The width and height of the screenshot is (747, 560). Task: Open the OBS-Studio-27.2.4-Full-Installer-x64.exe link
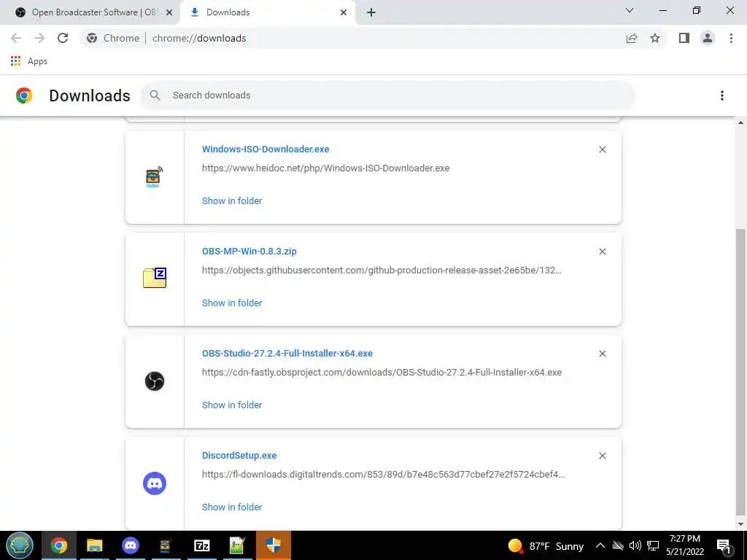[287, 354]
